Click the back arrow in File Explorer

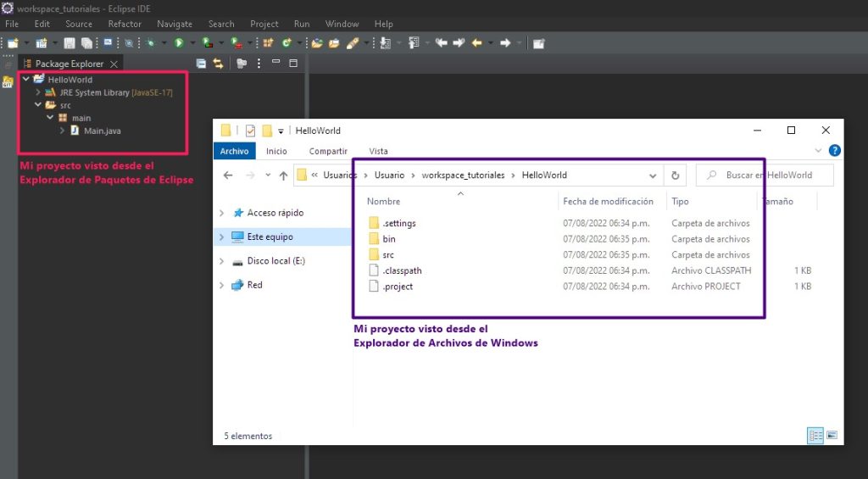pyautogui.click(x=228, y=175)
